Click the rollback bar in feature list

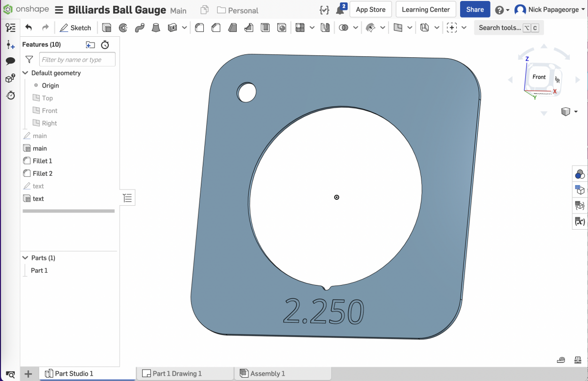tap(69, 211)
